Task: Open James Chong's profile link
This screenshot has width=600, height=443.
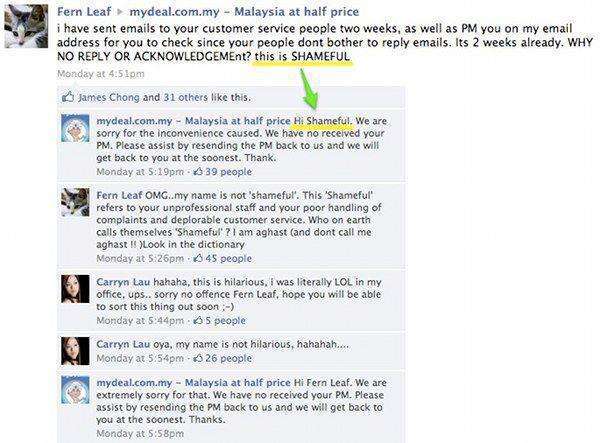Action: click(109, 97)
